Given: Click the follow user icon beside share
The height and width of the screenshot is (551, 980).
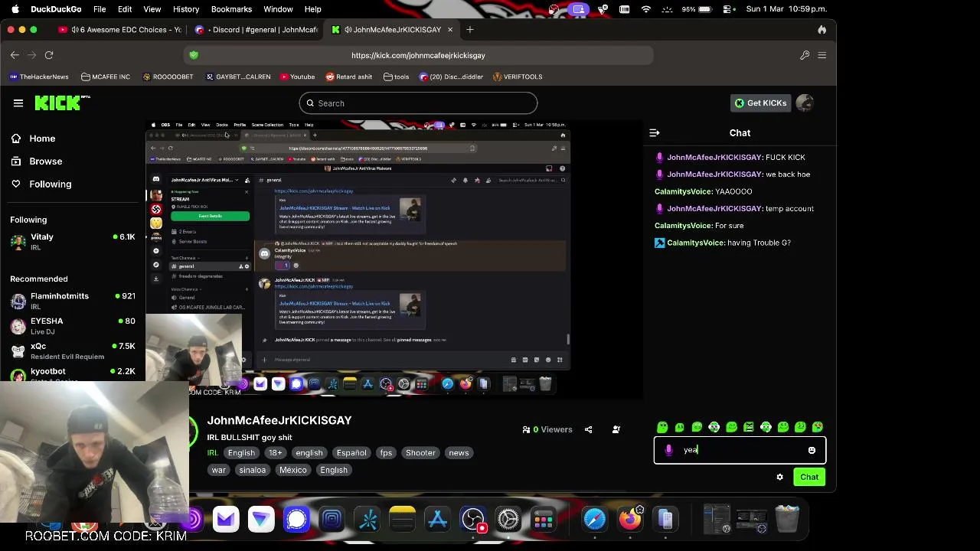Looking at the screenshot, I should point(616,429).
